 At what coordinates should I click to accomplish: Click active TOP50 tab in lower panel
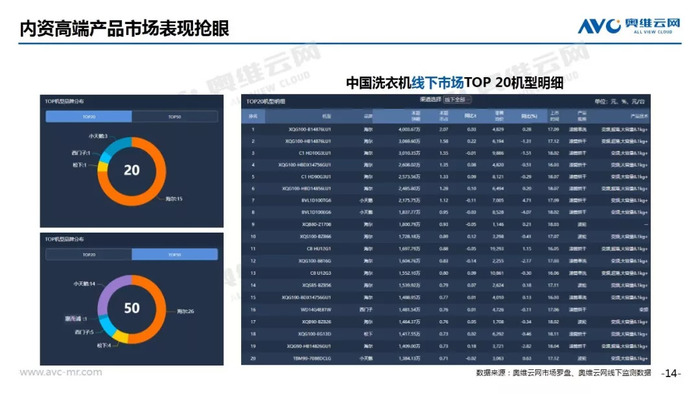pyautogui.click(x=175, y=254)
